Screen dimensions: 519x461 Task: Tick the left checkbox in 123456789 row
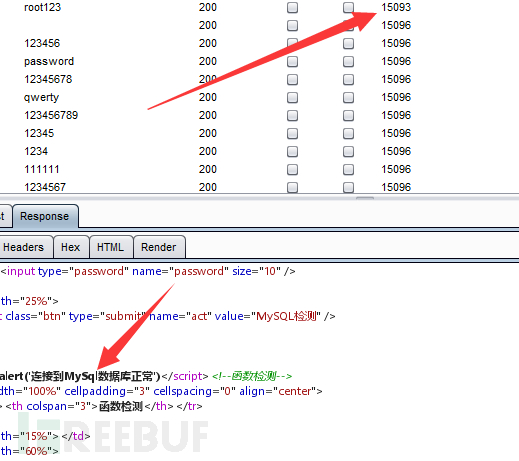tap(292, 115)
